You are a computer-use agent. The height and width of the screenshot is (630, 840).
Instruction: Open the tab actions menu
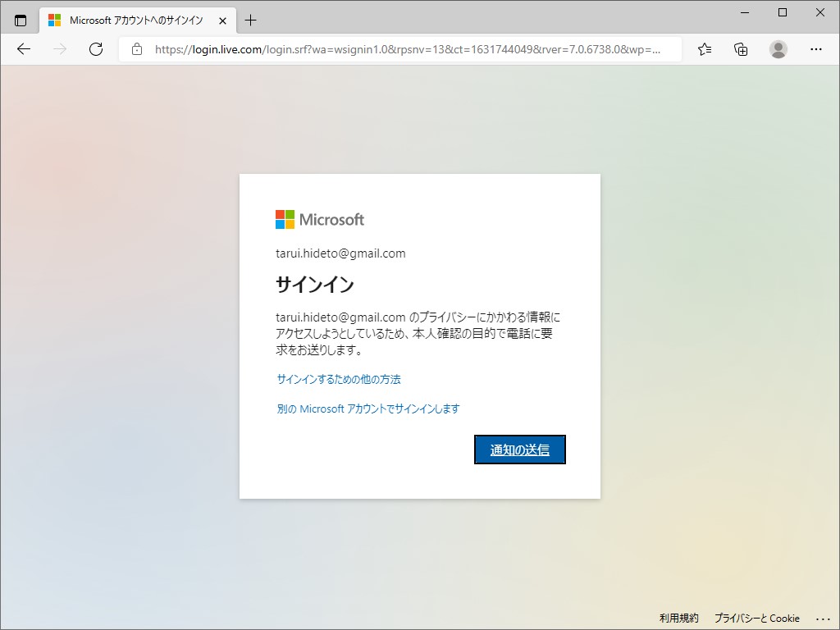click(x=21, y=20)
